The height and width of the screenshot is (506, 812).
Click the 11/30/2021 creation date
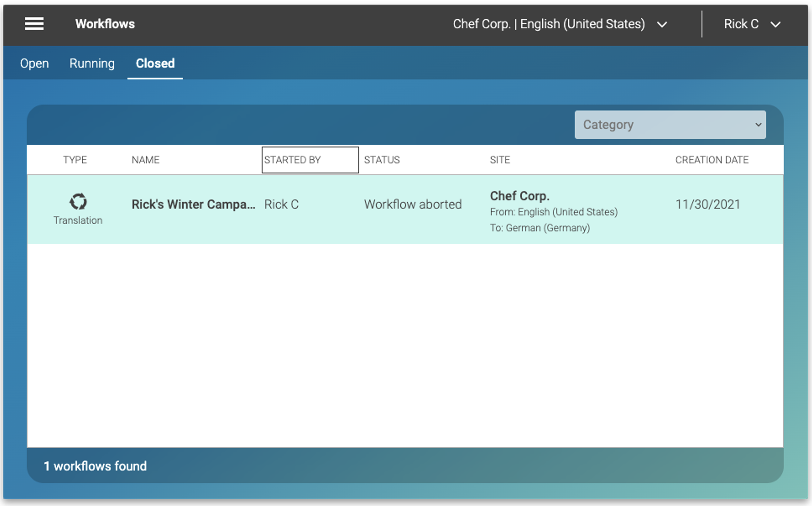(708, 204)
